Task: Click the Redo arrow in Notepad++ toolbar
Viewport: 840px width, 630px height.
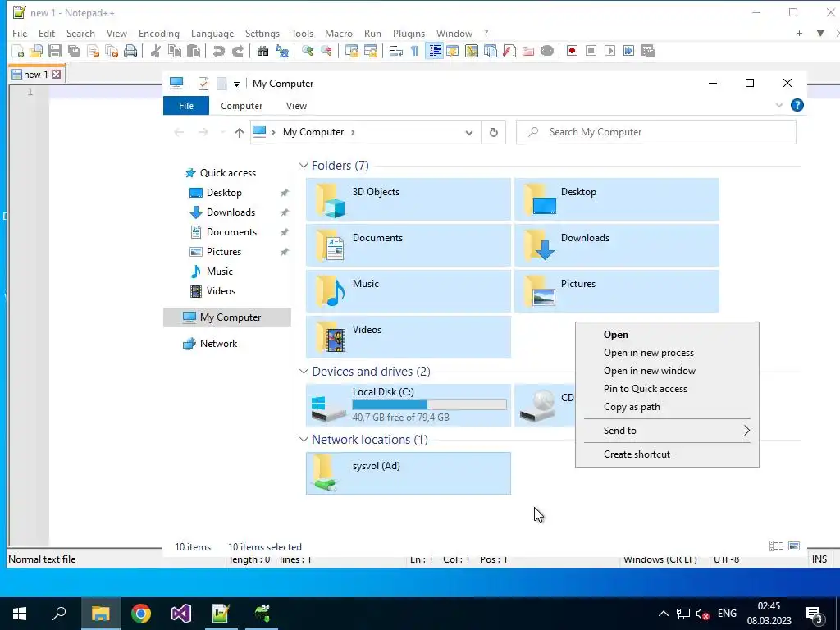Action: tap(237, 51)
